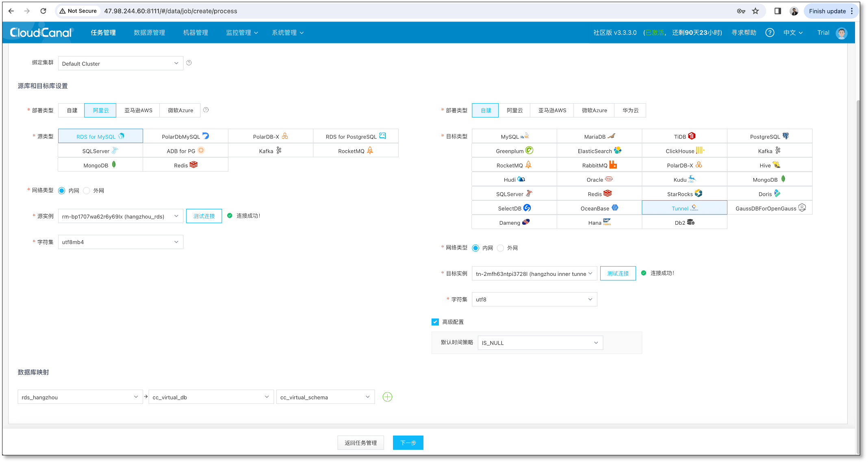Click the Trial user avatar icon

click(842, 33)
